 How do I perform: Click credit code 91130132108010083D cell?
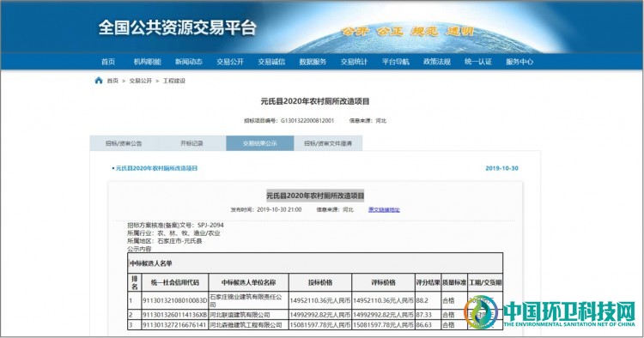pyautogui.click(x=175, y=300)
